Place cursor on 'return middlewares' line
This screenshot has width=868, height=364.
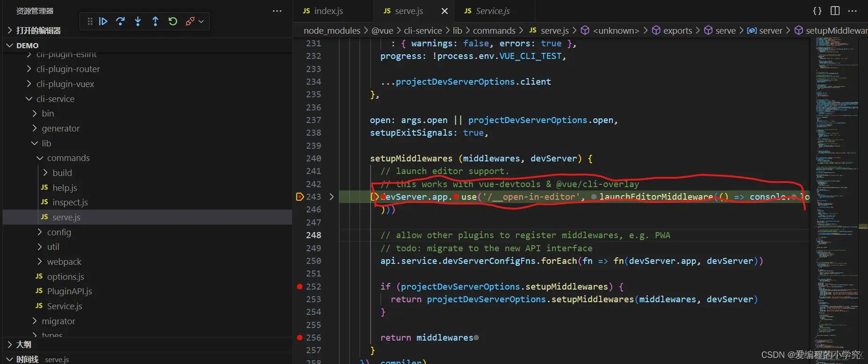click(427, 337)
